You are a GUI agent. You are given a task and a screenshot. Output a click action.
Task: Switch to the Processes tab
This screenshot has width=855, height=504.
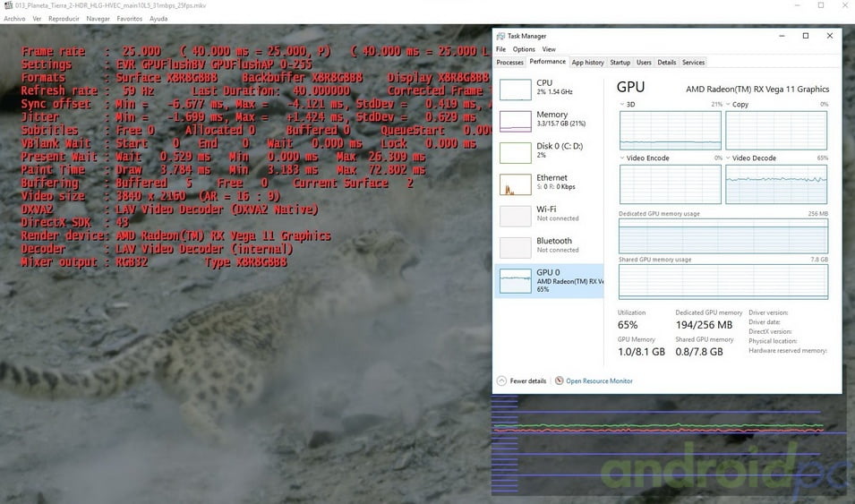tap(509, 63)
